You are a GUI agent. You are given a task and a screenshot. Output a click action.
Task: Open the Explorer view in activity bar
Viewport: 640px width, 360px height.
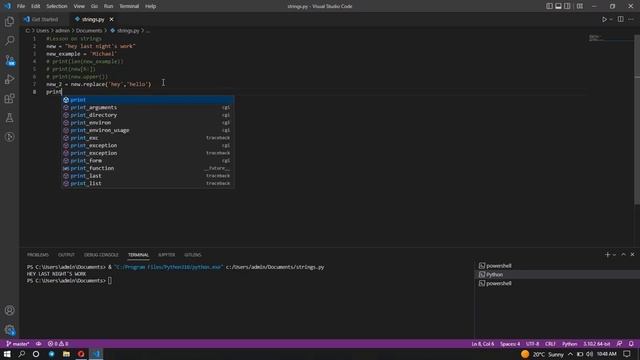point(9,22)
